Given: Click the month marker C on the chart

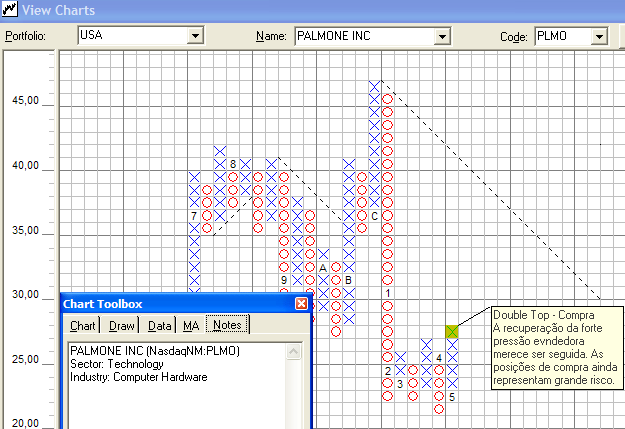Looking at the screenshot, I should tap(374, 216).
